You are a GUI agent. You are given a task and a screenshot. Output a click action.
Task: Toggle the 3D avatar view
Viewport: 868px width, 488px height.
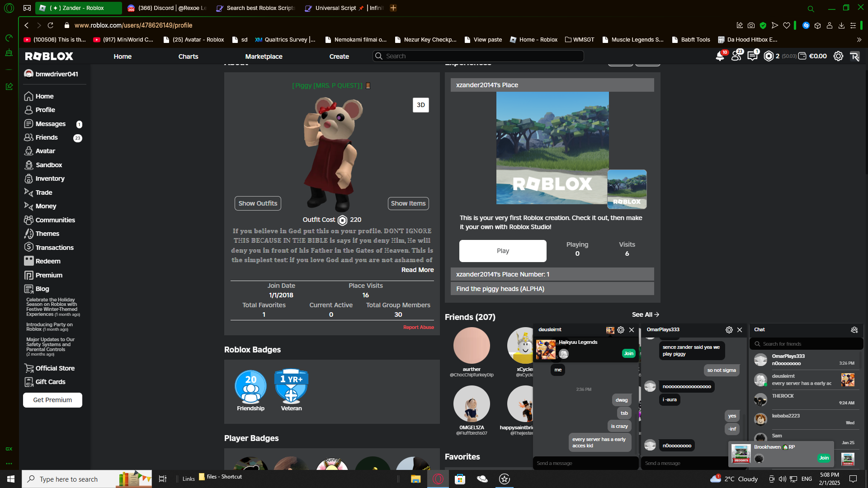[420, 105]
